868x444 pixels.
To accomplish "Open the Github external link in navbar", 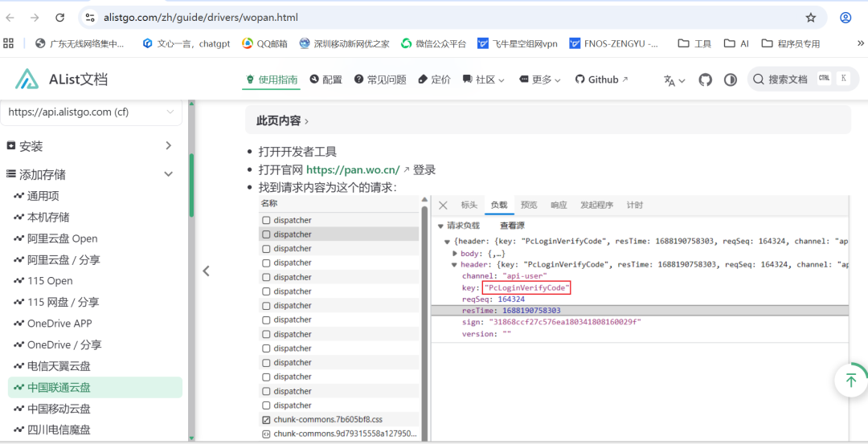I will coord(602,79).
